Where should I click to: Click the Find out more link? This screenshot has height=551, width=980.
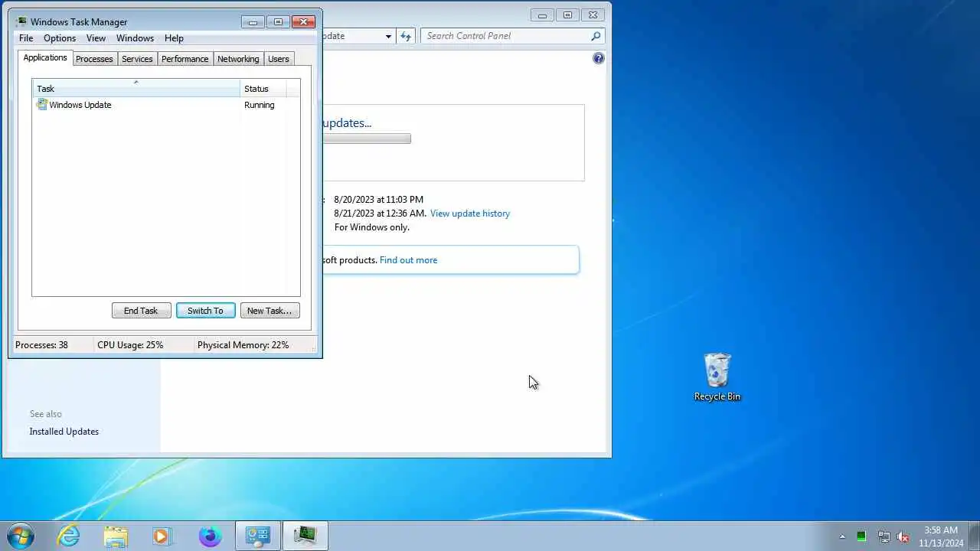pos(408,260)
